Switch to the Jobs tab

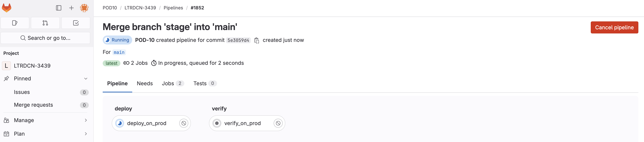tap(173, 84)
